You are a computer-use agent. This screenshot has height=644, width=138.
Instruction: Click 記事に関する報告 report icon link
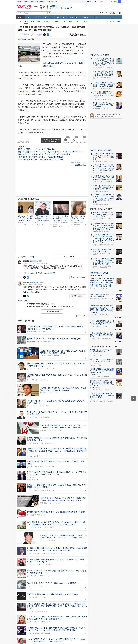tap(24, 142)
